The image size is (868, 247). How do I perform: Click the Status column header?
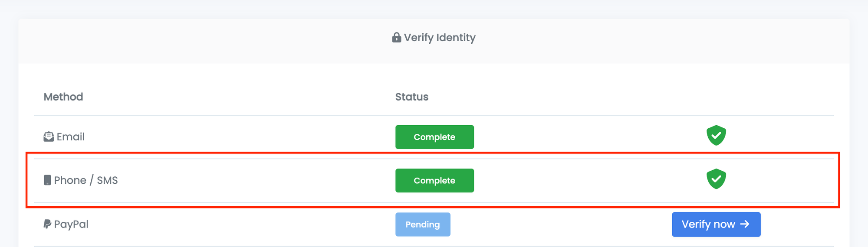click(412, 97)
